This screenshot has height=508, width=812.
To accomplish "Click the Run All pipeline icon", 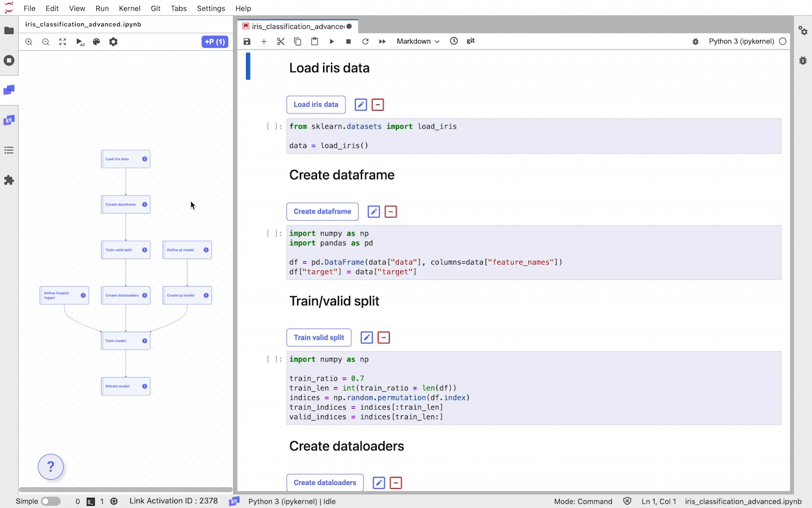I will pyautogui.click(x=80, y=42).
